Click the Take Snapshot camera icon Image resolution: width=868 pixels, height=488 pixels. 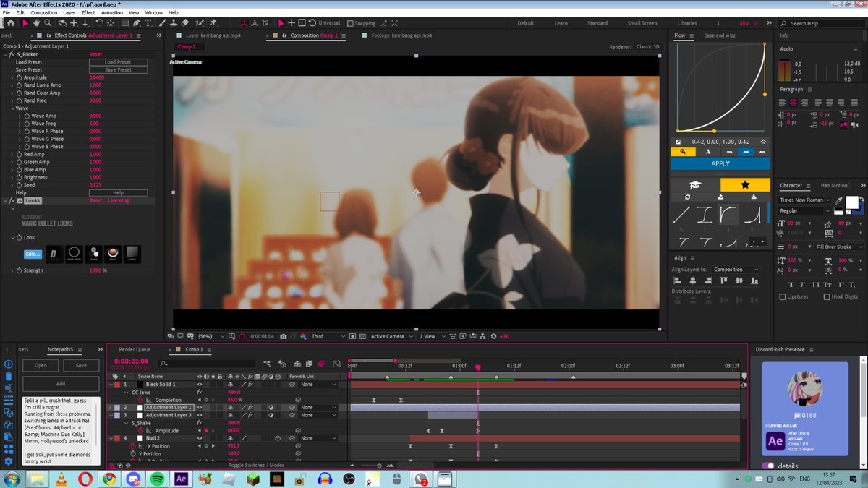pyautogui.click(x=283, y=336)
